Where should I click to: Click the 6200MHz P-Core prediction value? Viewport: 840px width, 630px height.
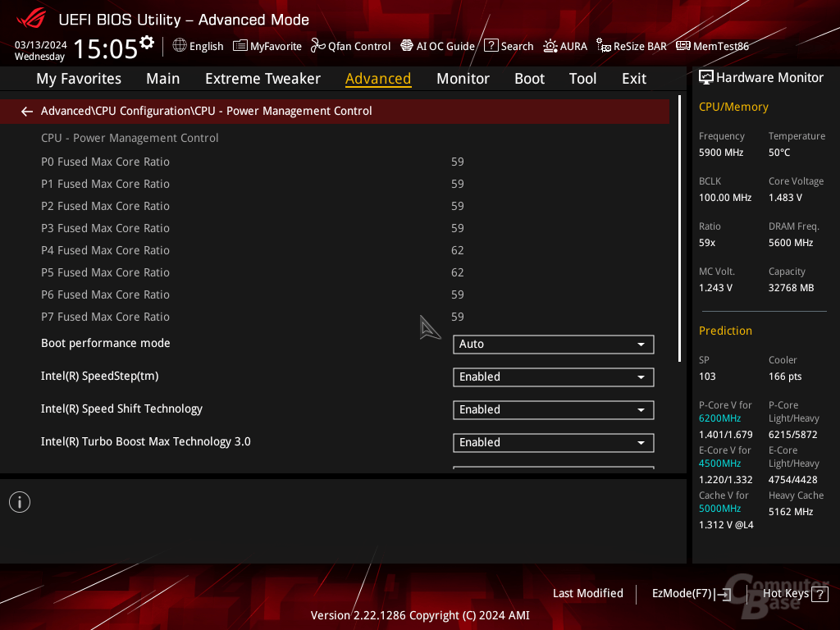(719, 418)
